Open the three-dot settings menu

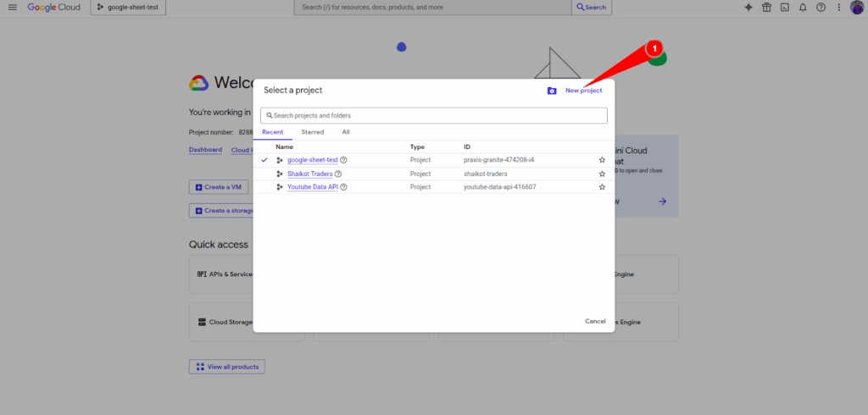[x=838, y=8]
